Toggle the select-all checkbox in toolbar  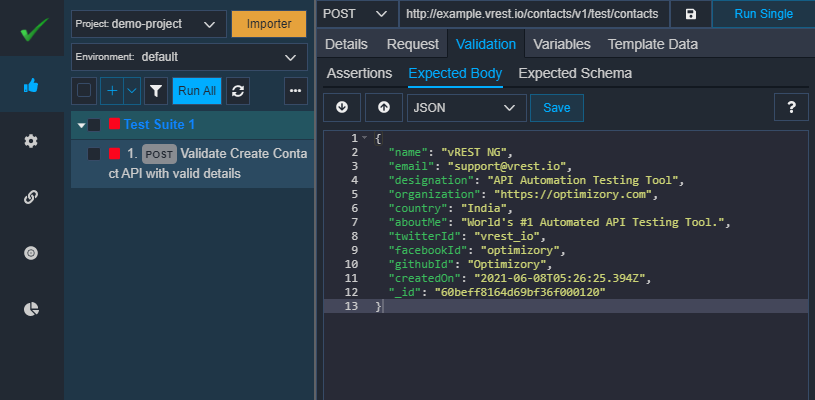point(84,91)
